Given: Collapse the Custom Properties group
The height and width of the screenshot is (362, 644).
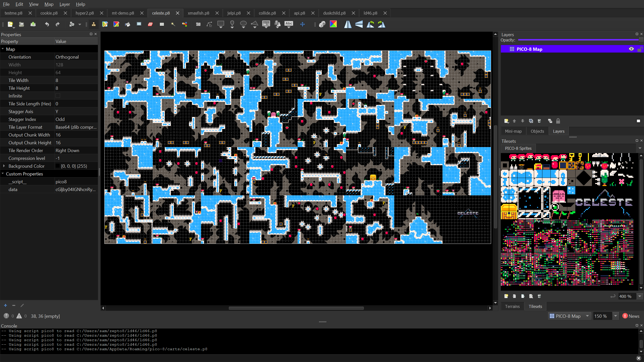Looking at the screenshot, I should (3, 174).
